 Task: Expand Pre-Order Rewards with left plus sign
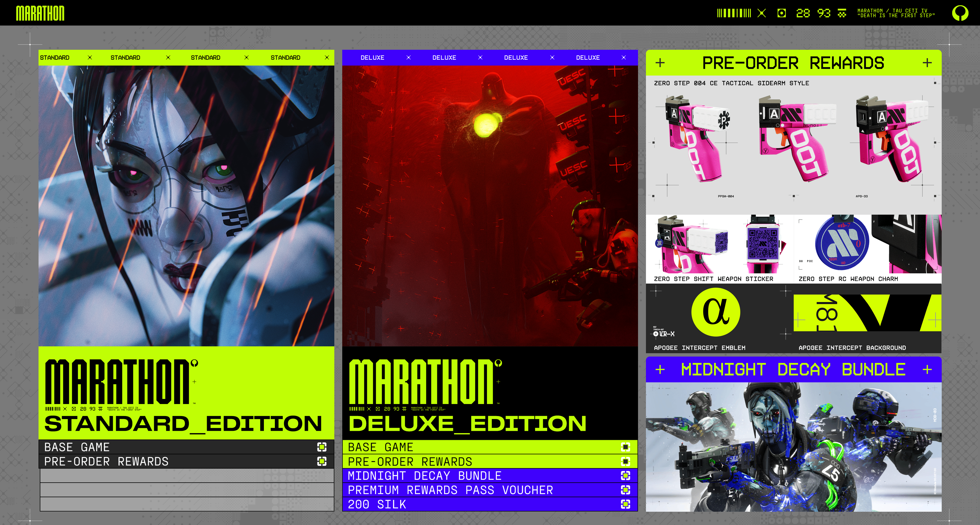click(x=660, y=63)
